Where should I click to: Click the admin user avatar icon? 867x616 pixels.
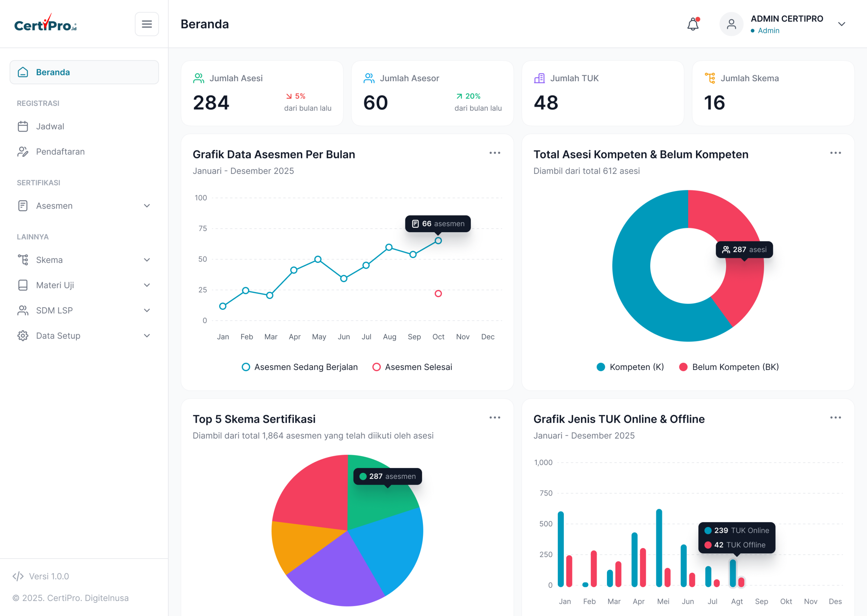[731, 24]
